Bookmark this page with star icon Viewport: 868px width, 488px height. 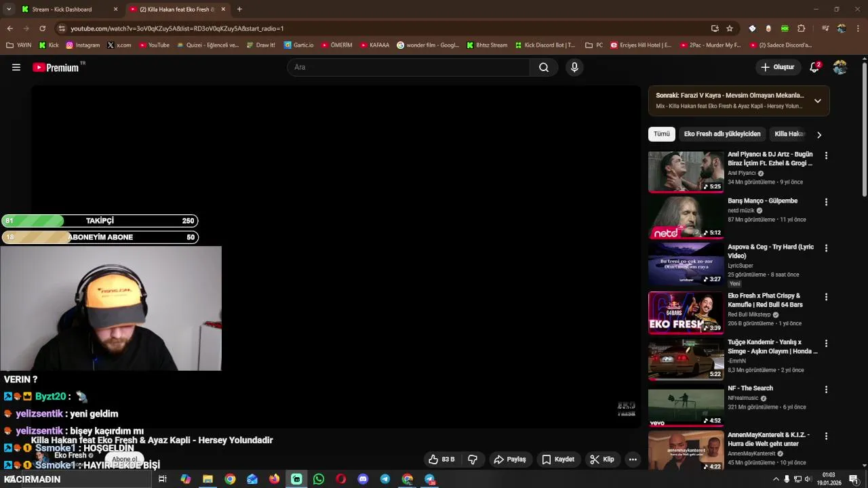pyautogui.click(x=730, y=28)
